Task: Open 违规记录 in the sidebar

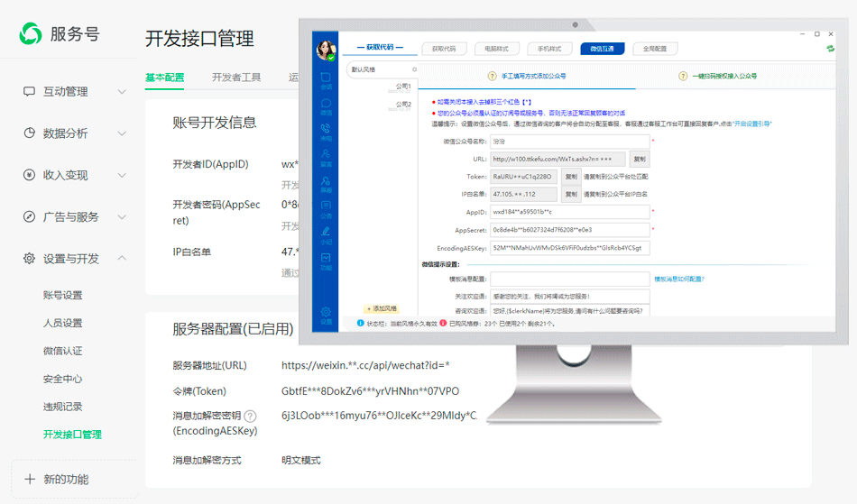Action: [x=63, y=407]
